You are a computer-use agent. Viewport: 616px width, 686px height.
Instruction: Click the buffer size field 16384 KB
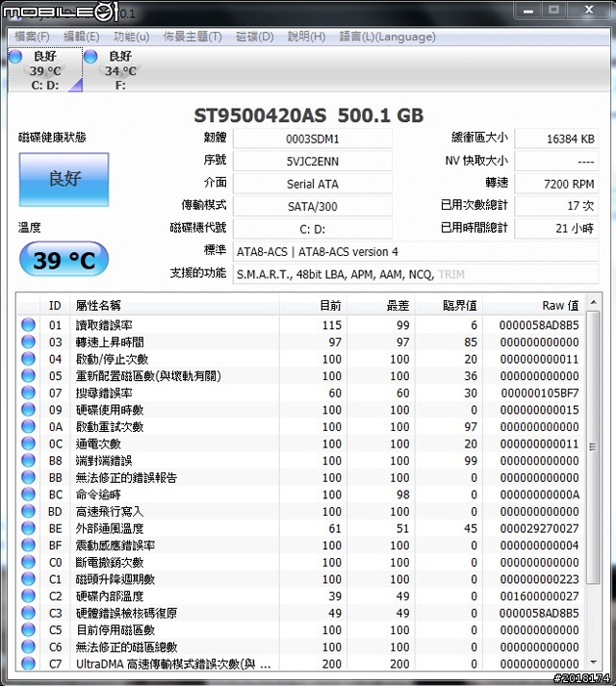point(556,139)
